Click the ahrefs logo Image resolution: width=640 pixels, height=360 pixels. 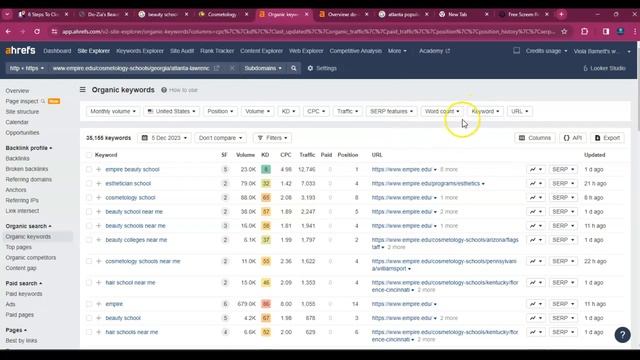pyautogui.click(x=20, y=51)
